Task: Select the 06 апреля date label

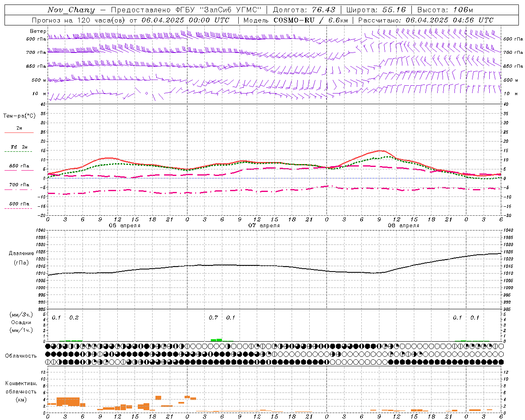Action: (x=124, y=226)
